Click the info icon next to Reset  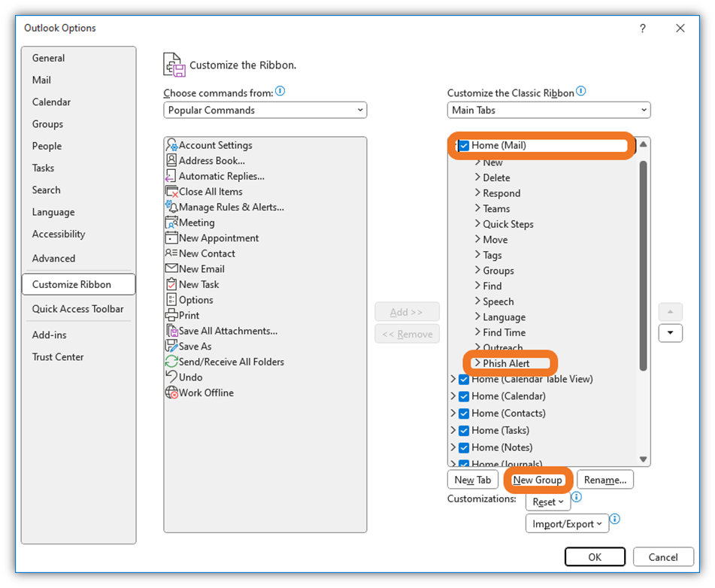(x=577, y=497)
